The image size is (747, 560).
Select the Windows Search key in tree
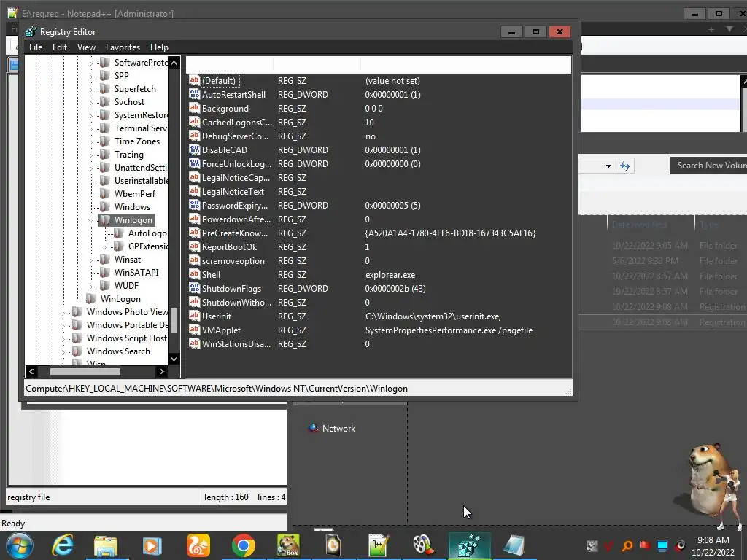point(118,351)
